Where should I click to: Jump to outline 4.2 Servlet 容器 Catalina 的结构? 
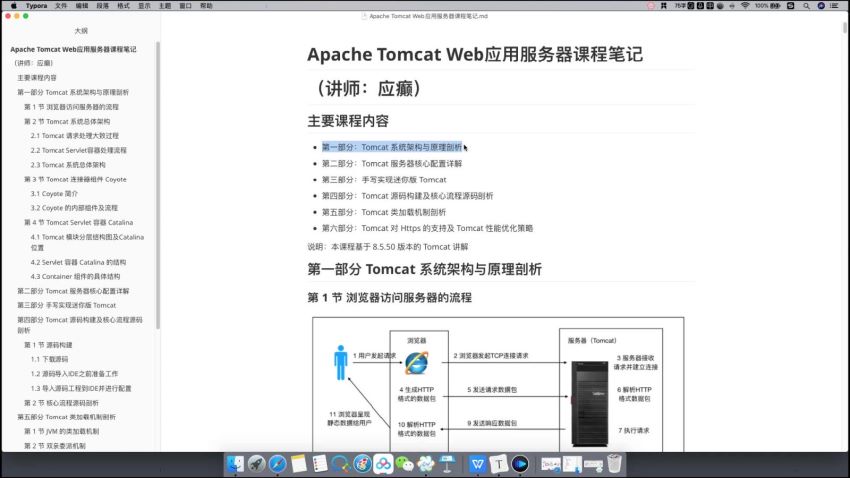pos(78,262)
